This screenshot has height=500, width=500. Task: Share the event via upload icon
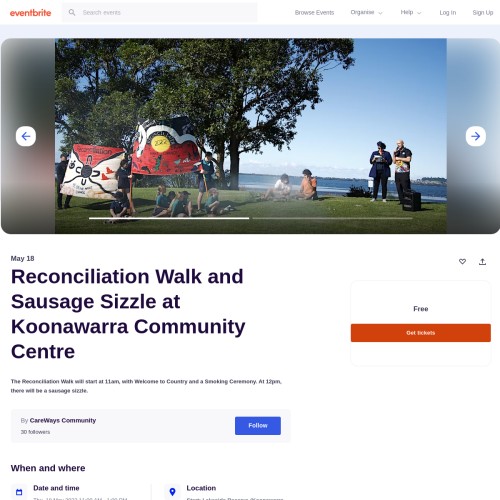click(482, 262)
